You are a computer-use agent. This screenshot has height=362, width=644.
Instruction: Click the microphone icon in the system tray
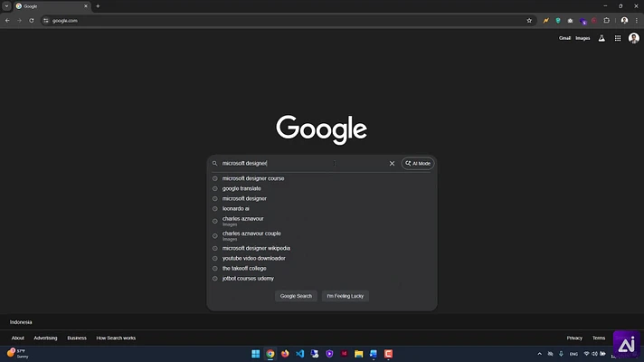point(561,354)
